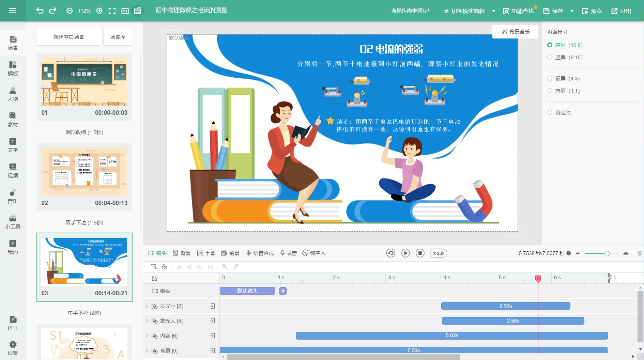This screenshot has width=644, height=360.
Task: Click 新建空白场景 button
Action: [68, 37]
